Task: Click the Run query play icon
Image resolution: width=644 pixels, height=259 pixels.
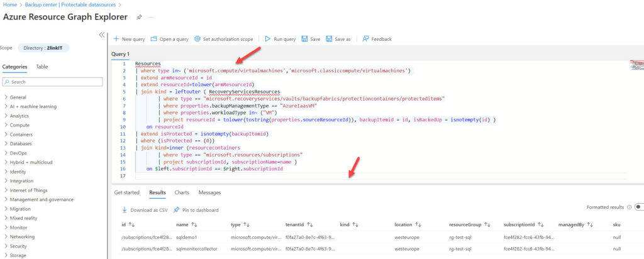Action: pyautogui.click(x=268, y=39)
